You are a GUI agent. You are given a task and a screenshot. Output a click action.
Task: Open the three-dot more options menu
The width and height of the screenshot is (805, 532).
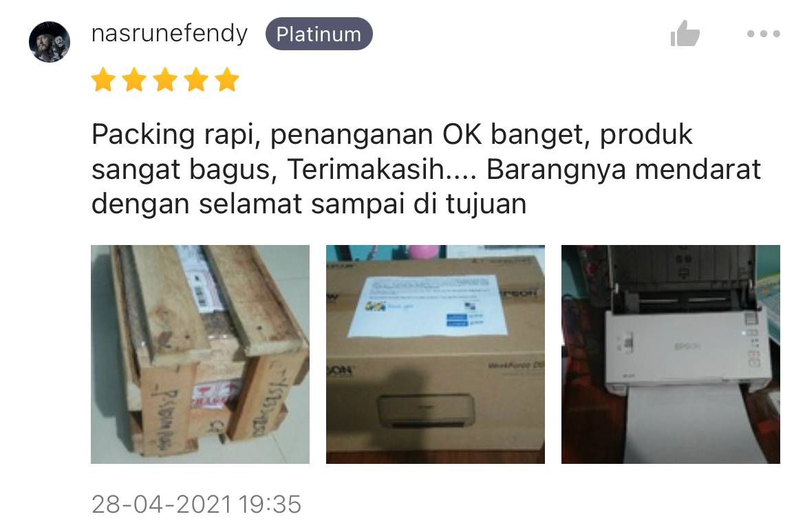764,34
